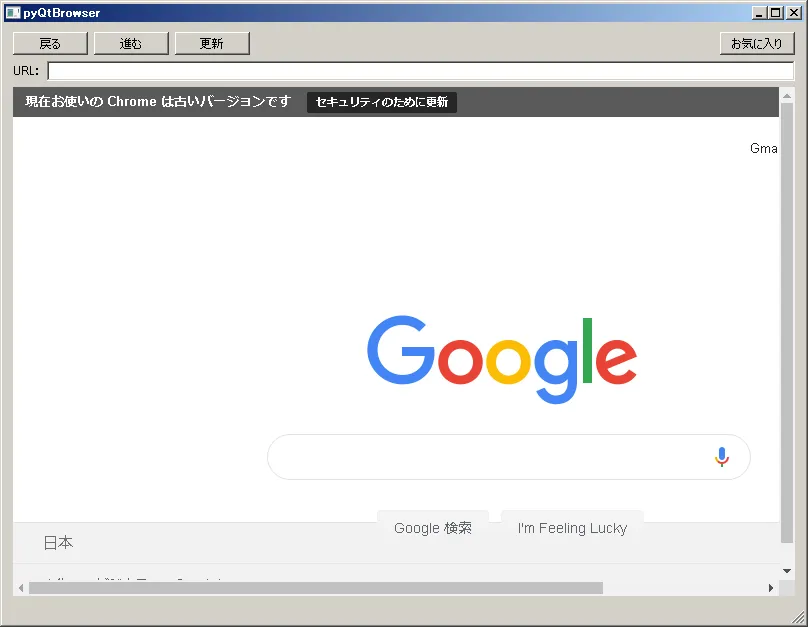Click the Chrome outdated version warning banner

(155, 102)
